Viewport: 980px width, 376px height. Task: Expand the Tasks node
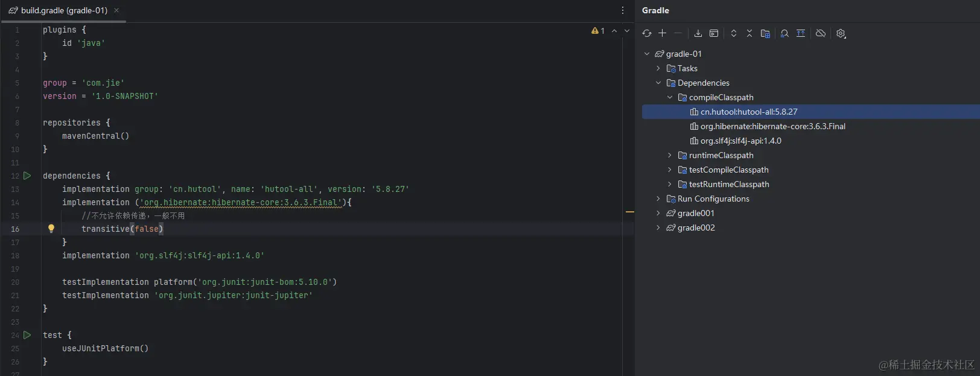coord(658,68)
